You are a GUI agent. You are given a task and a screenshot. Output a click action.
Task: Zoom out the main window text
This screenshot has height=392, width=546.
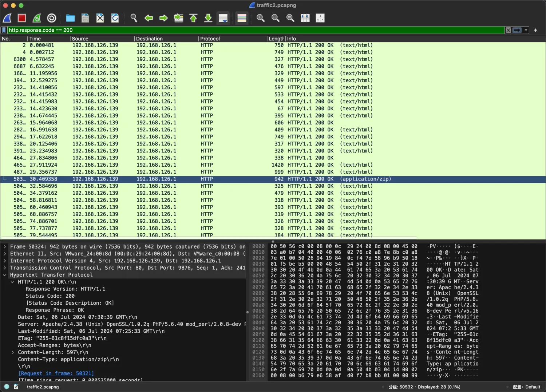(x=275, y=18)
